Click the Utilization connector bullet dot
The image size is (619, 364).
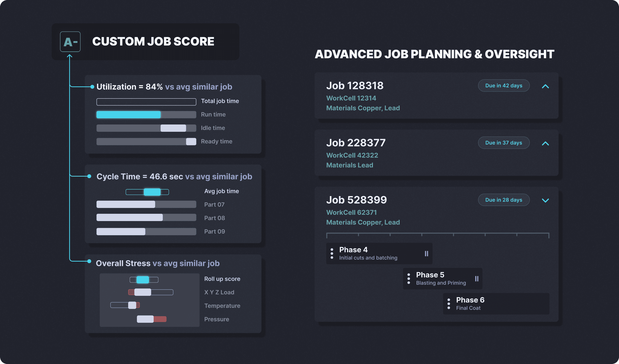click(92, 87)
